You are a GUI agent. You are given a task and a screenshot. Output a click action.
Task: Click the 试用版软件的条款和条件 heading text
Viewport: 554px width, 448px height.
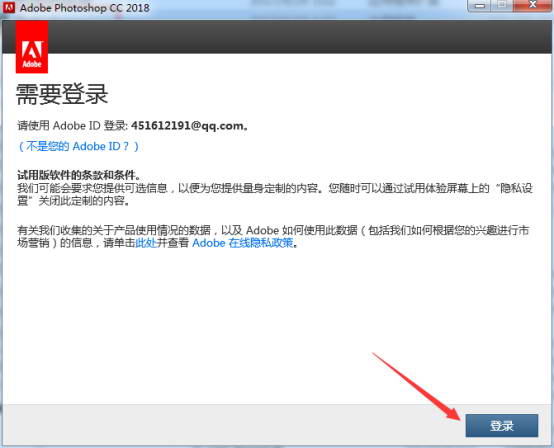point(76,175)
